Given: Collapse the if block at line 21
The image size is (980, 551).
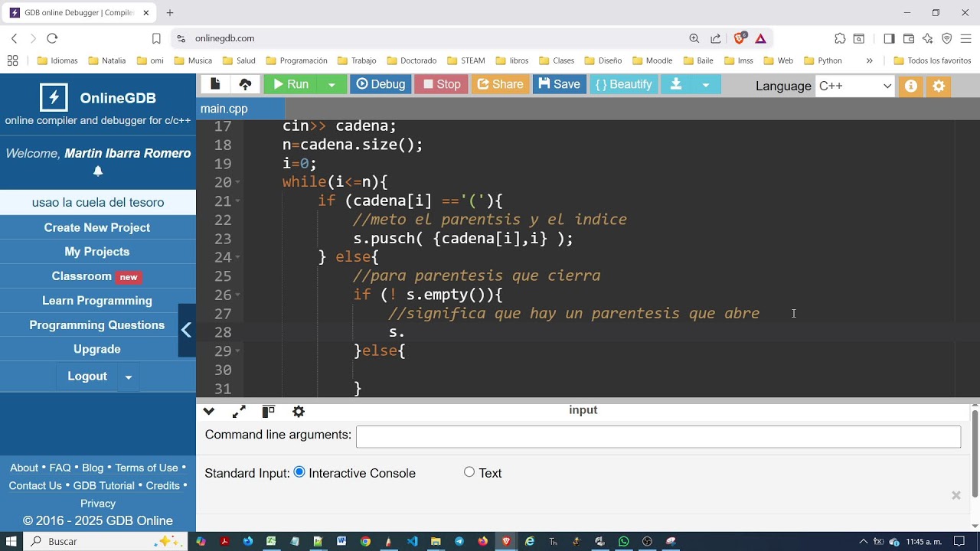Looking at the screenshot, I should point(238,201).
